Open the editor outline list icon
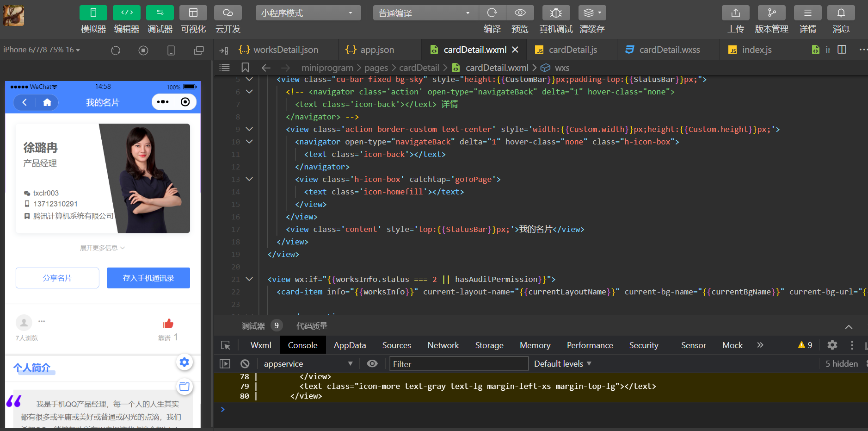 point(224,68)
